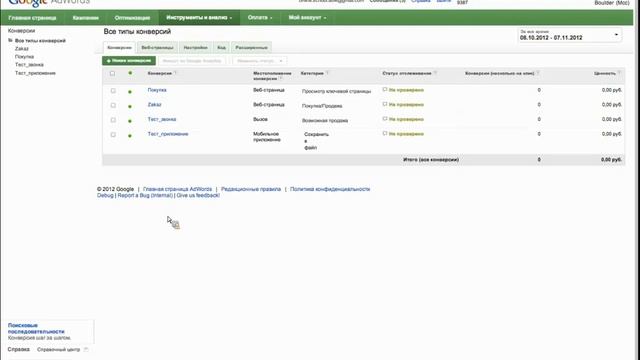Image resolution: width=640 pixels, height=360 pixels.
Task: Click the green status dot in Покупка row
Action: (130, 92)
